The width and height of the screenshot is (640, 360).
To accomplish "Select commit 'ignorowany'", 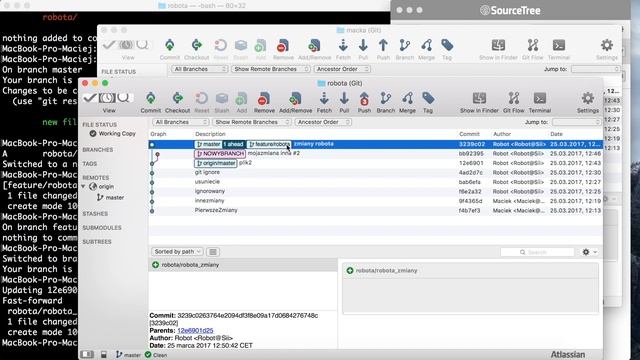I will [375, 191].
